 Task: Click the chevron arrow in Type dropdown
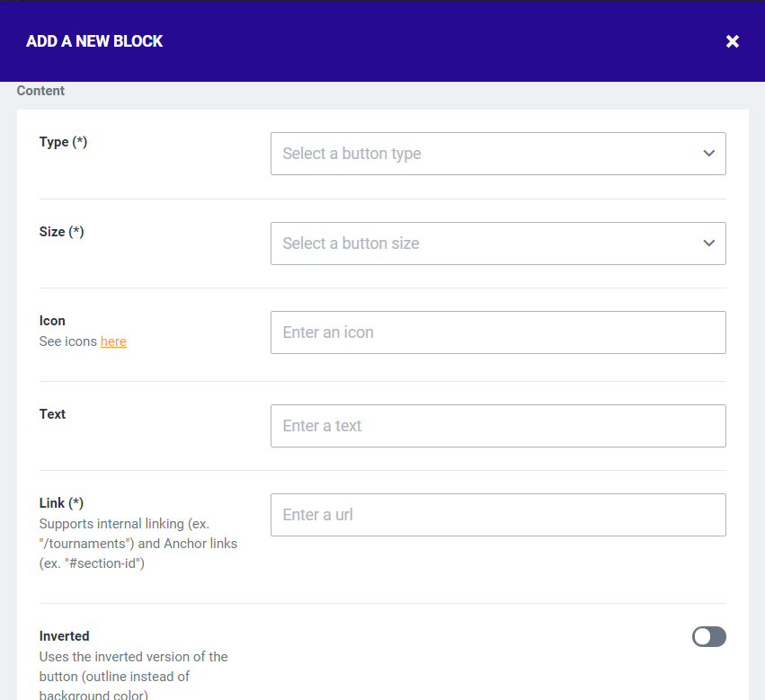point(708,154)
